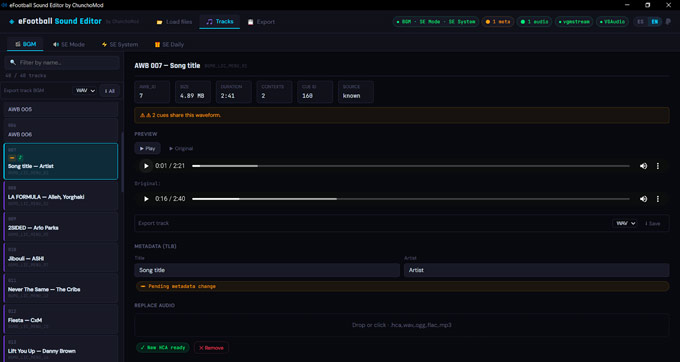Screen dimensions: 680x362
Task: Select the Never The Same — The Cribs track
Action: 60,288
